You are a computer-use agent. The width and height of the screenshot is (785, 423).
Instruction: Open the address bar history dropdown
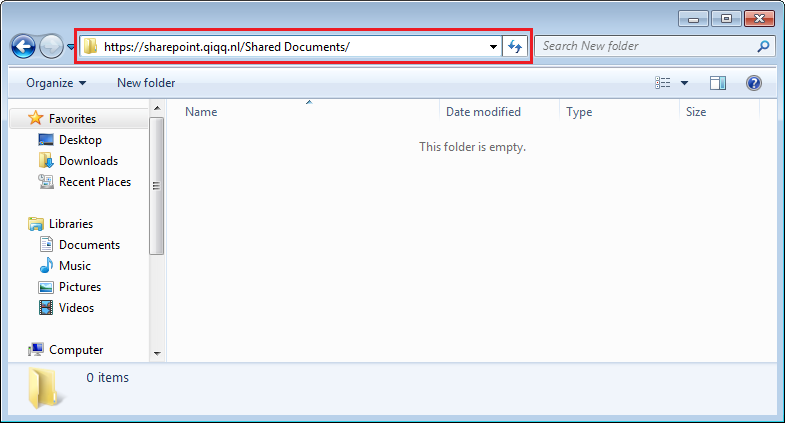click(x=493, y=47)
